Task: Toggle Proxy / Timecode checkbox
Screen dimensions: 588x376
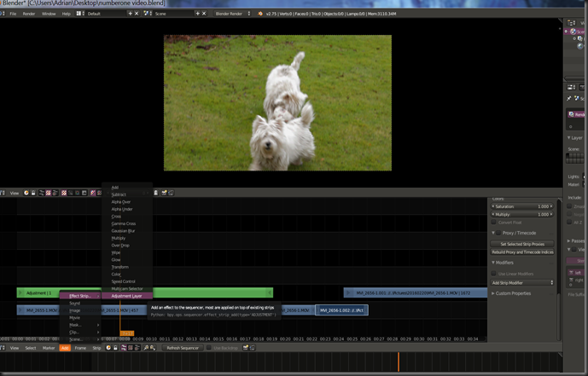Action: point(498,233)
